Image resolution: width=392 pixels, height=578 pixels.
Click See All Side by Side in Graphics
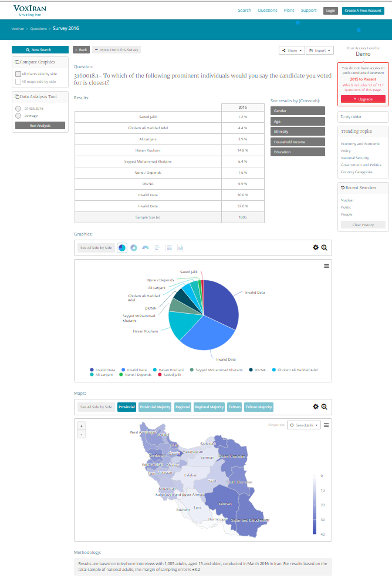[96, 248]
